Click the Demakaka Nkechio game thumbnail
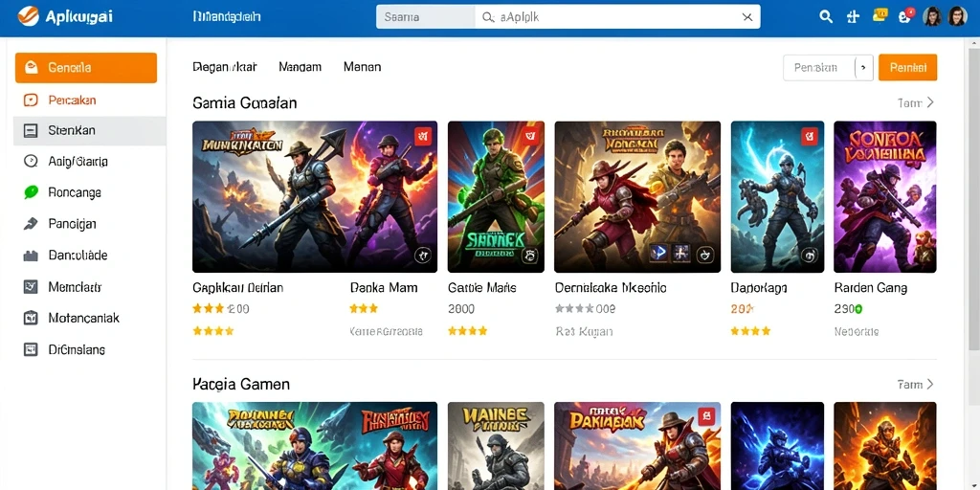The height and width of the screenshot is (490, 980). pyautogui.click(x=637, y=197)
